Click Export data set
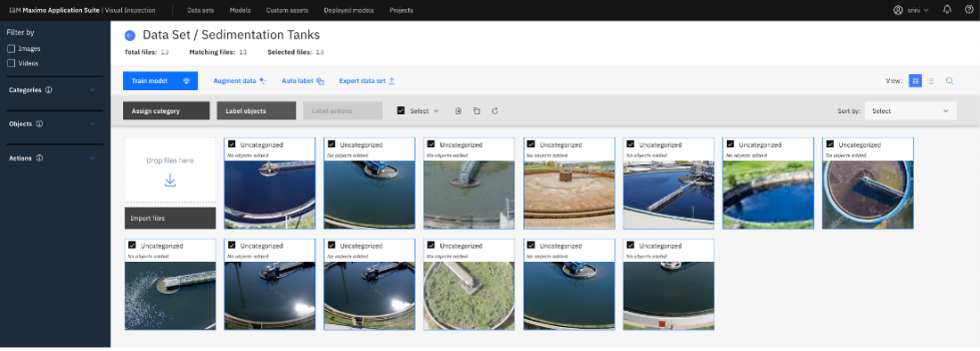980x351 pixels. coord(367,80)
